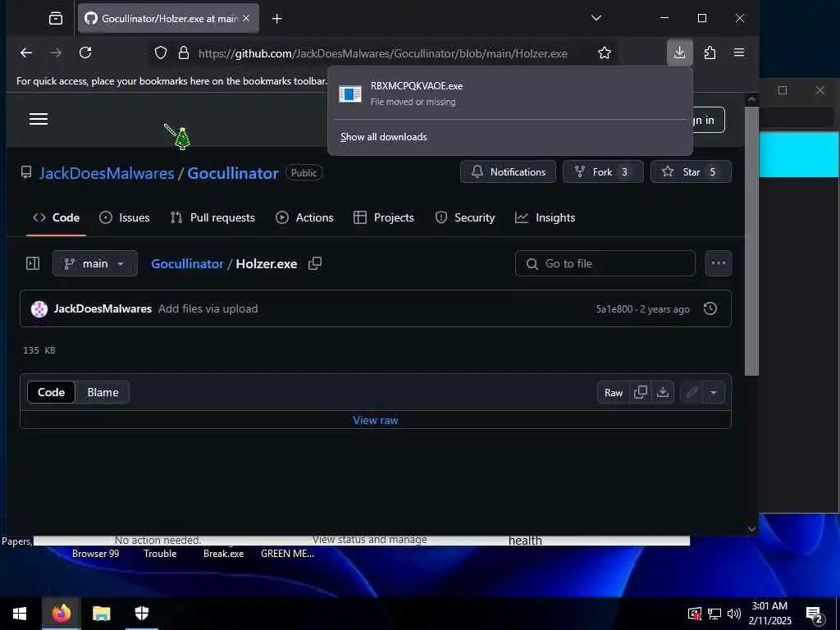Switch to the Issues tab
Screen dimensions: 840x630
[x=125, y=217]
